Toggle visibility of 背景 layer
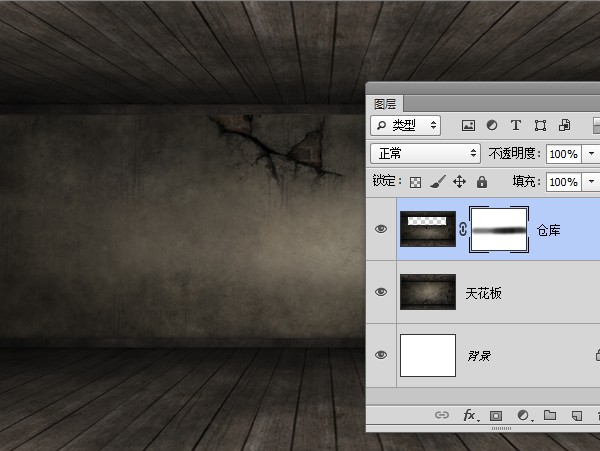The height and width of the screenshot is (451, 600). 381,355
